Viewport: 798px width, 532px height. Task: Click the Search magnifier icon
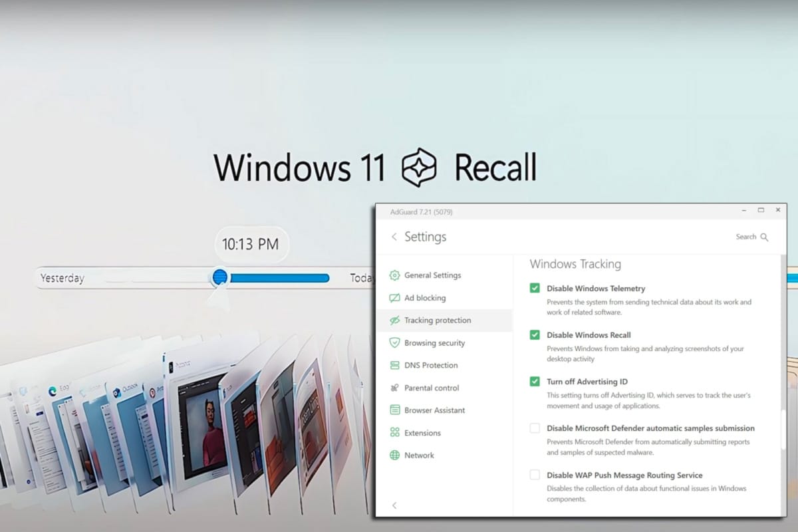(764, 237)
